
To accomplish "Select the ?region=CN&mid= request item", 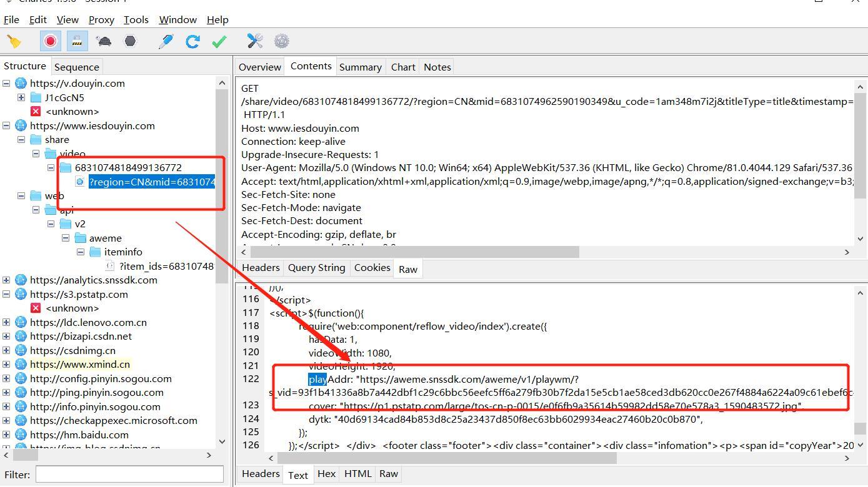I will pyautogui.click(x=152, y=182).
